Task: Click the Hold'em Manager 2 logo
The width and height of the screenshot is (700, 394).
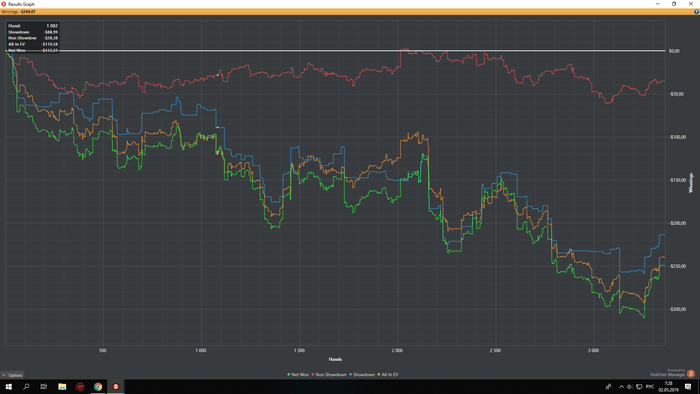Action: coord(691,373)
